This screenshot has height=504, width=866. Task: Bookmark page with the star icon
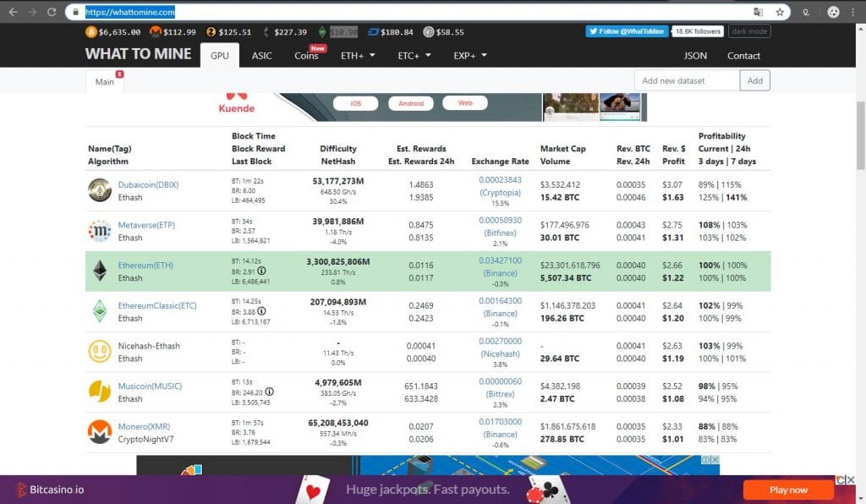click(779, 12)
